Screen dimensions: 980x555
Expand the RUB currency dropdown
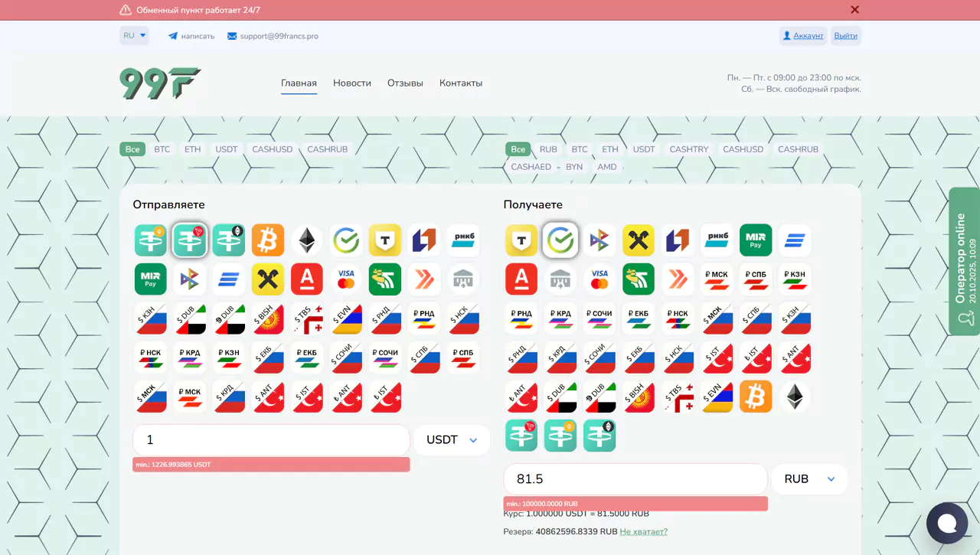point(809,479)
